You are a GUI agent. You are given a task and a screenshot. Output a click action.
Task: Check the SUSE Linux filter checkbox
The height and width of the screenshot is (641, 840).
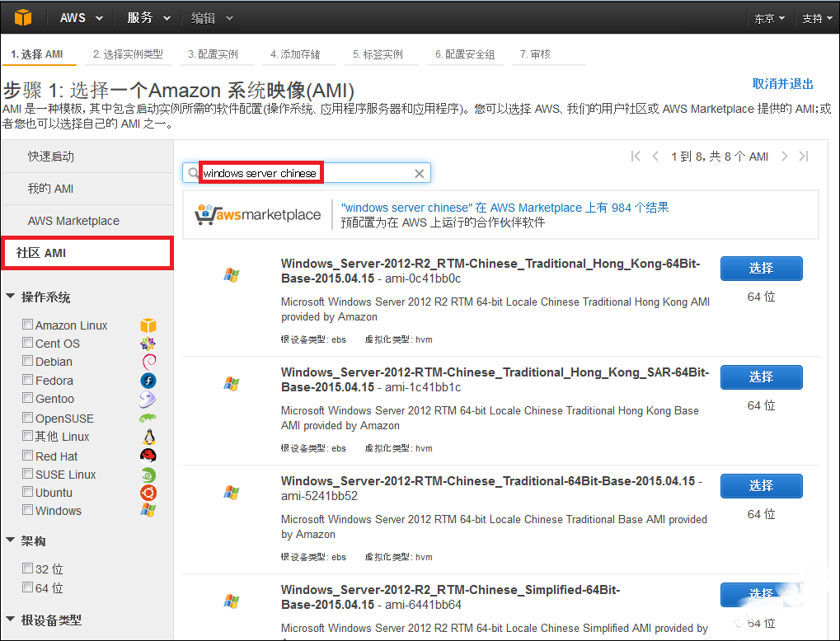(x=27, y=474)
